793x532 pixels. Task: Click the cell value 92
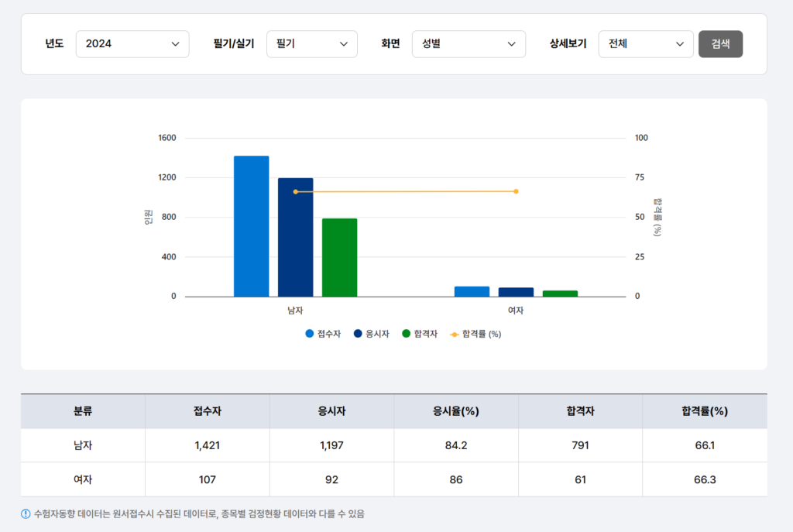point(331,479)
